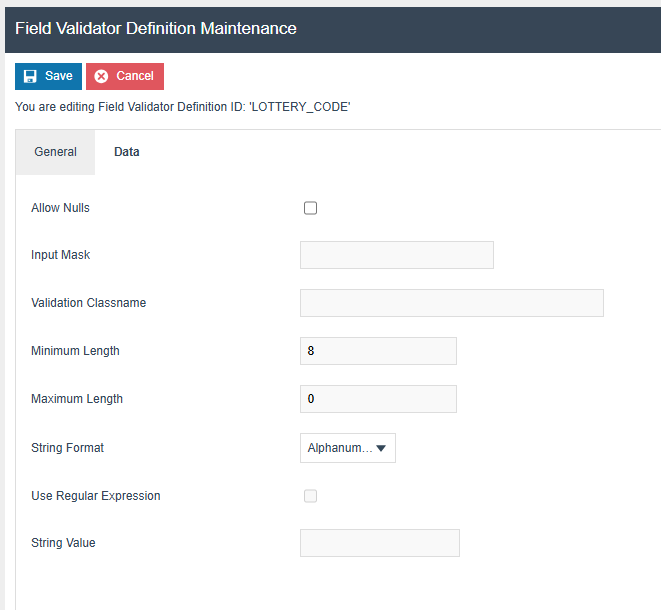Click the LOTTERY_CODE editing notice text

coord(183,107)
